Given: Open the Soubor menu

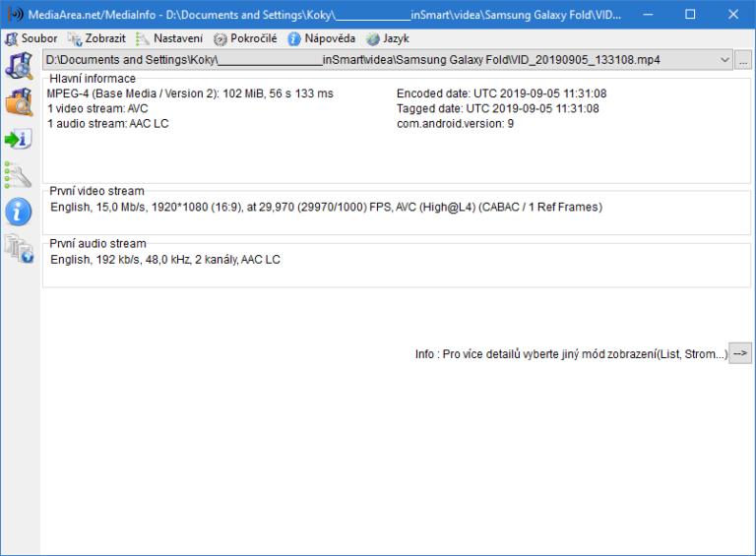Looking at the screenshot, I should pyautogui.click(x=31, y=38).
